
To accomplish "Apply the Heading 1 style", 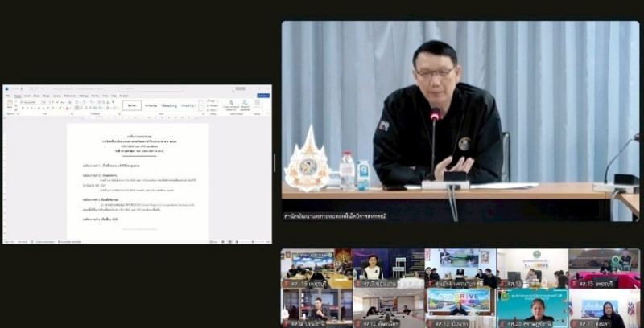I will tap(169, 105).
